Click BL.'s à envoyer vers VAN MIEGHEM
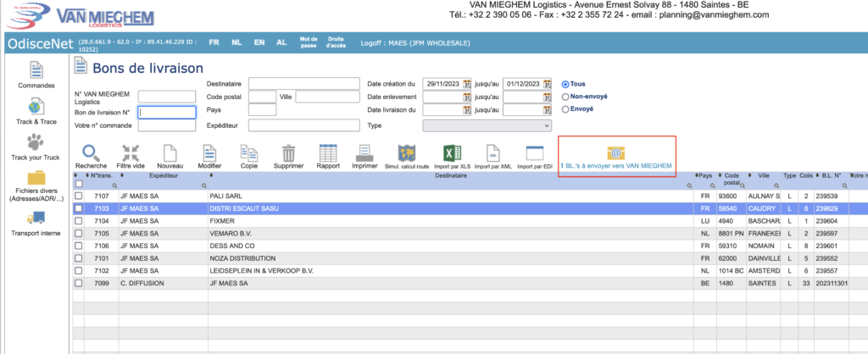This screenshot has width=868, height=354. [x=616, y=156]
